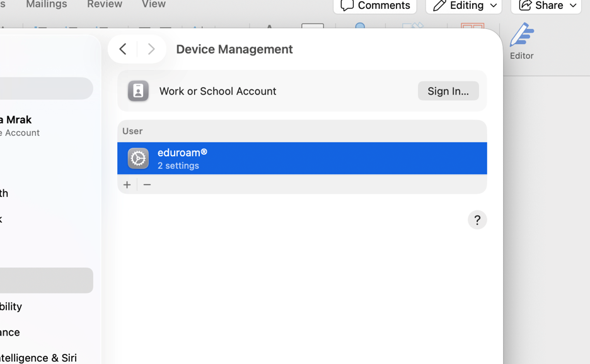
Task: Click the Work or School Account badge icon
Action: tap(138, 91)
